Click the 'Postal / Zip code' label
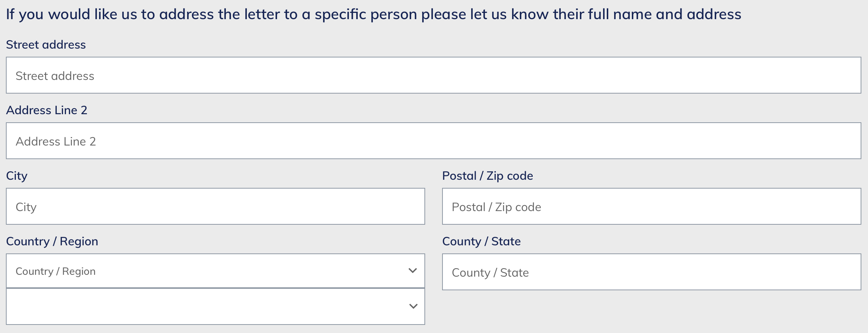Screen dimensions: 868x333 (487, 176)
